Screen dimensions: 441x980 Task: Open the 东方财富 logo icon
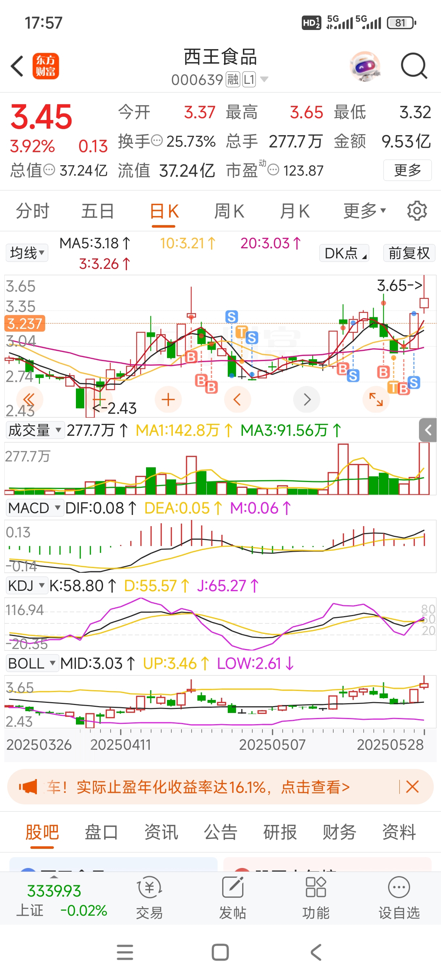point(46,66)
